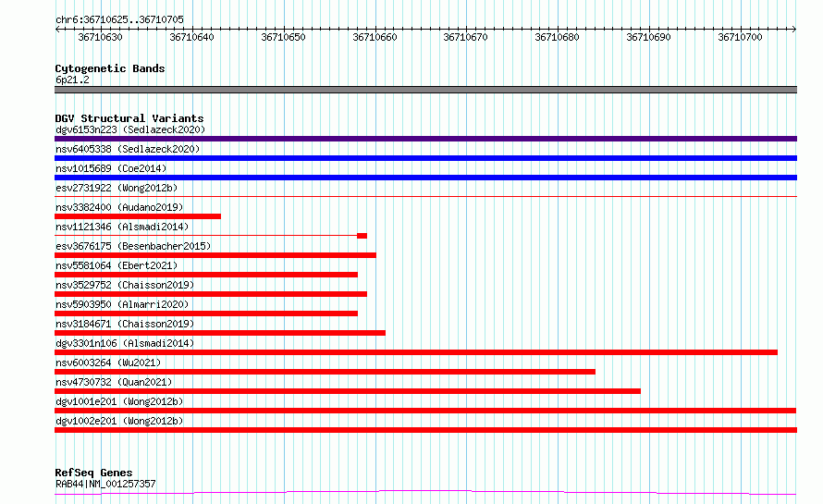Click ruler position 36710680

[x=557, y=37]
